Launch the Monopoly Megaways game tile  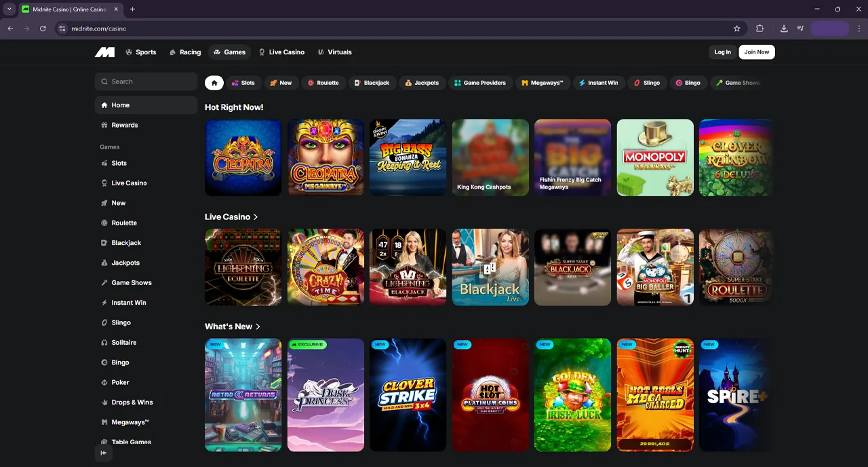[x=655, y=157]
